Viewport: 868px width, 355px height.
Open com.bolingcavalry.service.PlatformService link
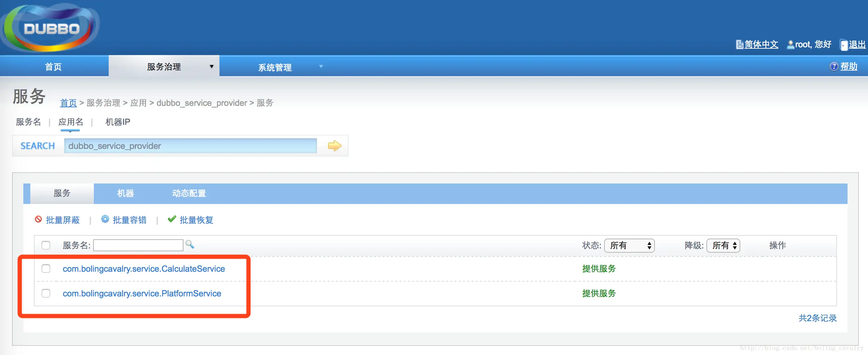142,294
